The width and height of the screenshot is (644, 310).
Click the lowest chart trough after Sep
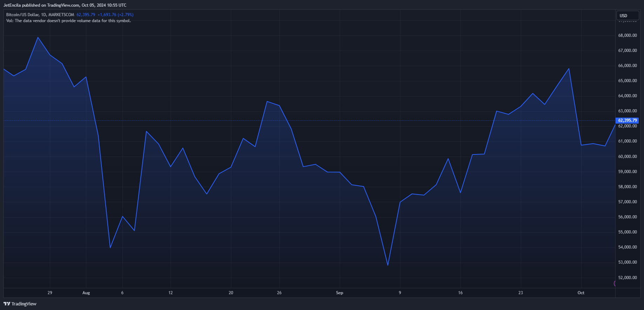click(387, 265)
